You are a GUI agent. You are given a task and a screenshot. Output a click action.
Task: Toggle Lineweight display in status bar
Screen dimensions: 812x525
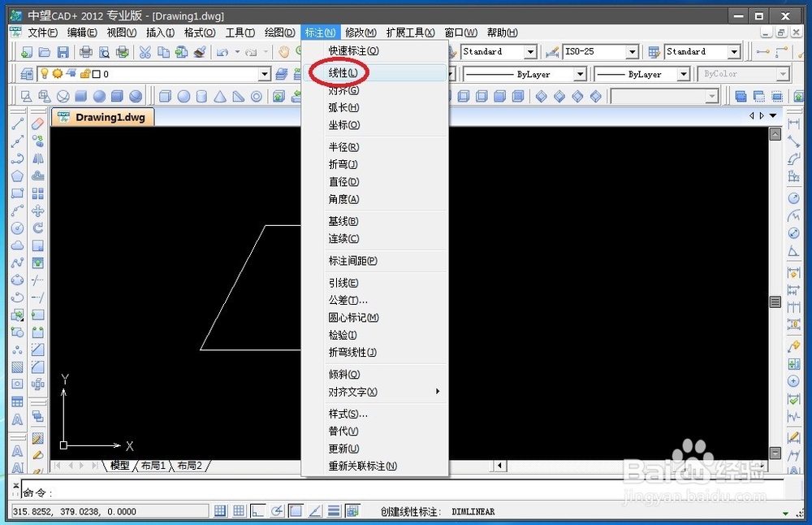(x=334, y=511)
